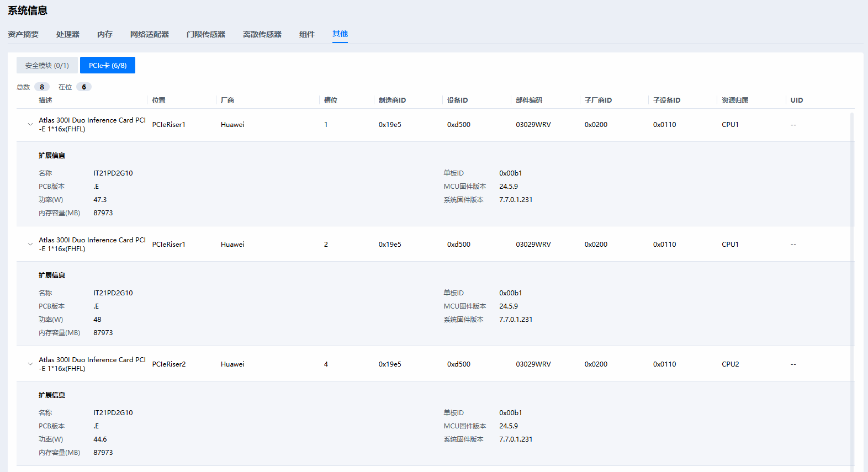
Task: Select the 网络适配器 tab
Action: [x=150, y=34]
